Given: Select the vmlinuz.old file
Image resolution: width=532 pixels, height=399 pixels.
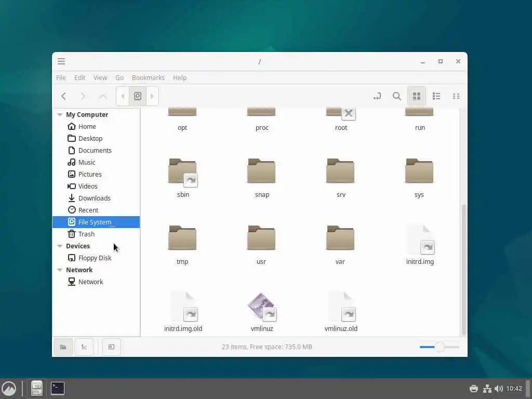Looking at the screenshot, I should click(x=341, y=312).
